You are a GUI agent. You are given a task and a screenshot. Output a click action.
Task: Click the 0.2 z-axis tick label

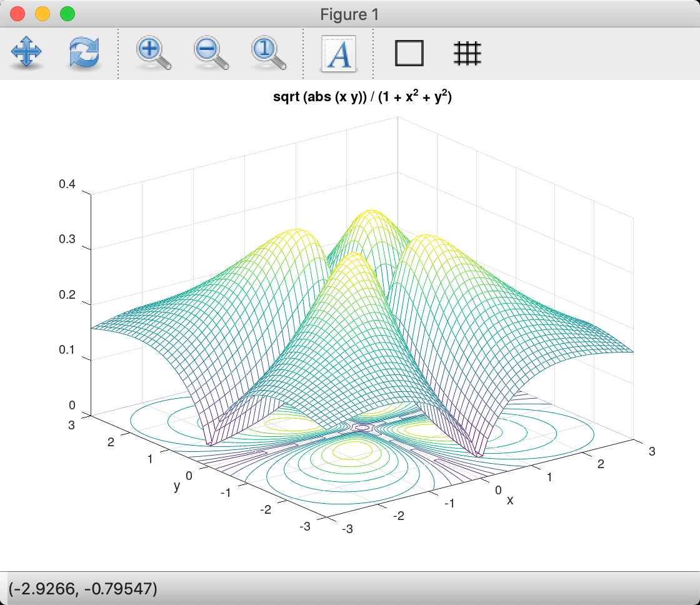pos(67,294)
